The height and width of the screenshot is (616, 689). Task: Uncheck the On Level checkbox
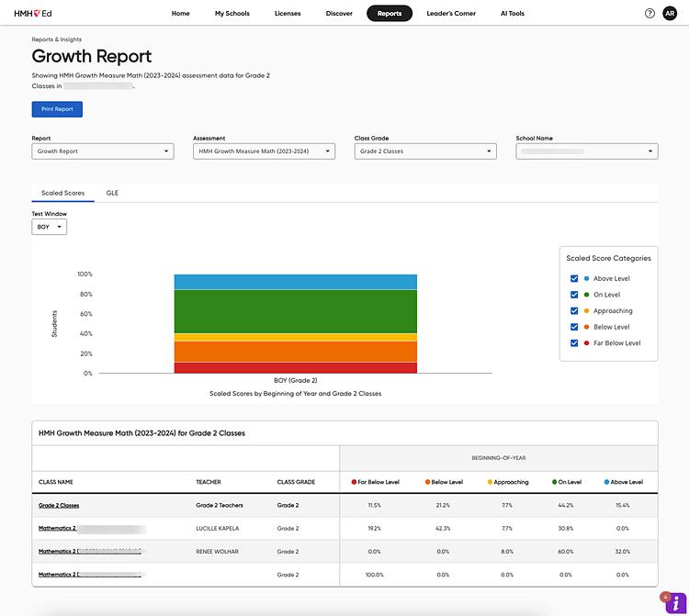pos(574,295)
